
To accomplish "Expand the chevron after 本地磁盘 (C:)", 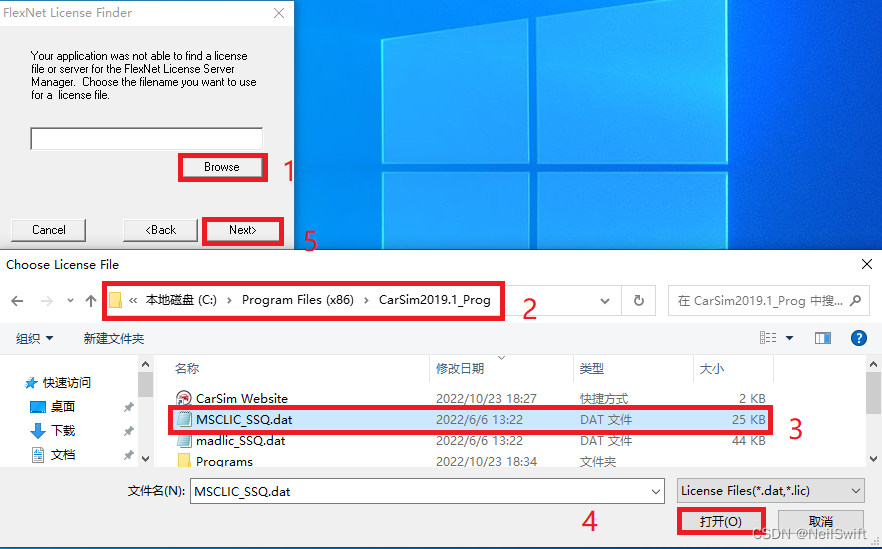I will pyautogui.click(x=230, y=300).
